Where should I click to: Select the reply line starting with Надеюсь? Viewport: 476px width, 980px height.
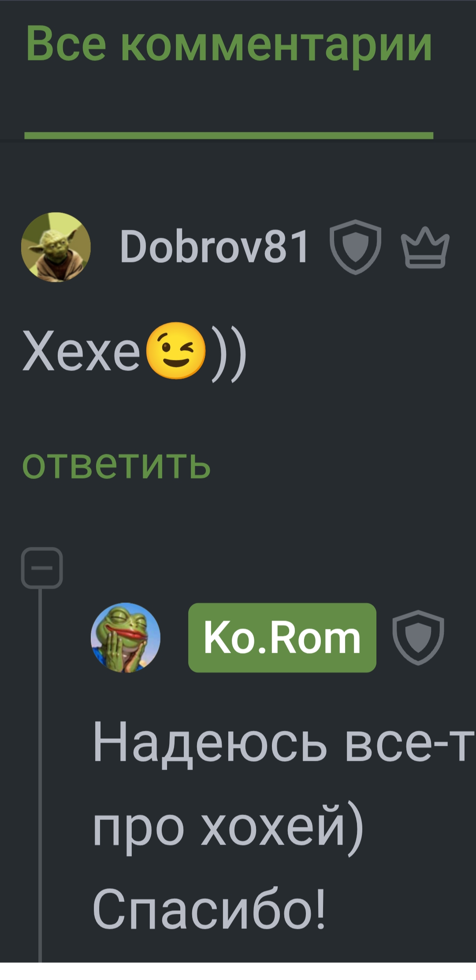(284, 742)
